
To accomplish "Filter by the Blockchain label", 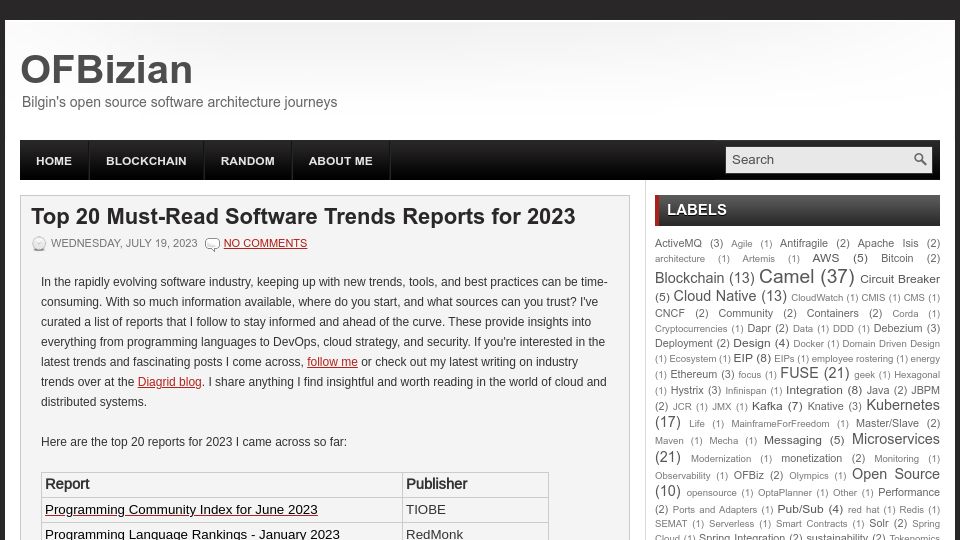I will pyautogui.click(x=689, y=278).
